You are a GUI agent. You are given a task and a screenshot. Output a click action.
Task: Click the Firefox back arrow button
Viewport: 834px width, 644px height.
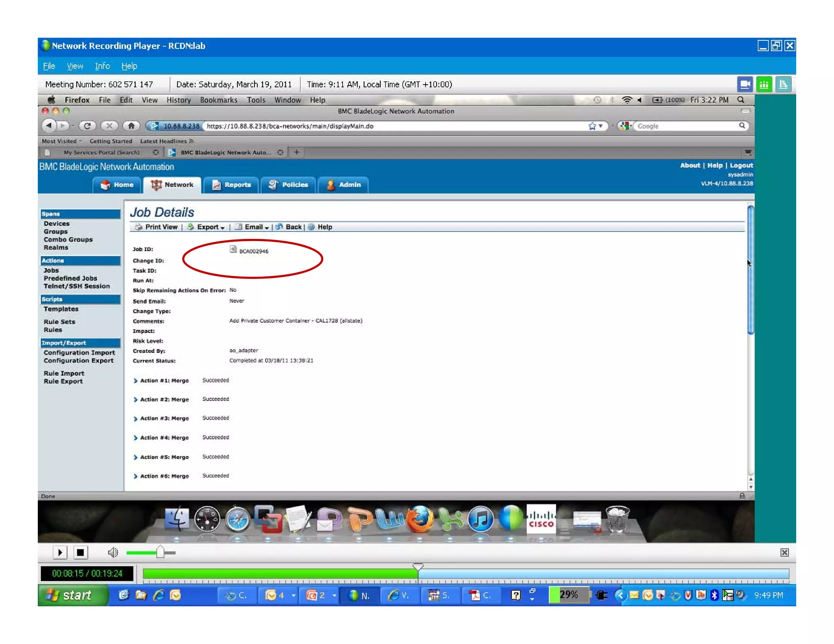[49, 126]
